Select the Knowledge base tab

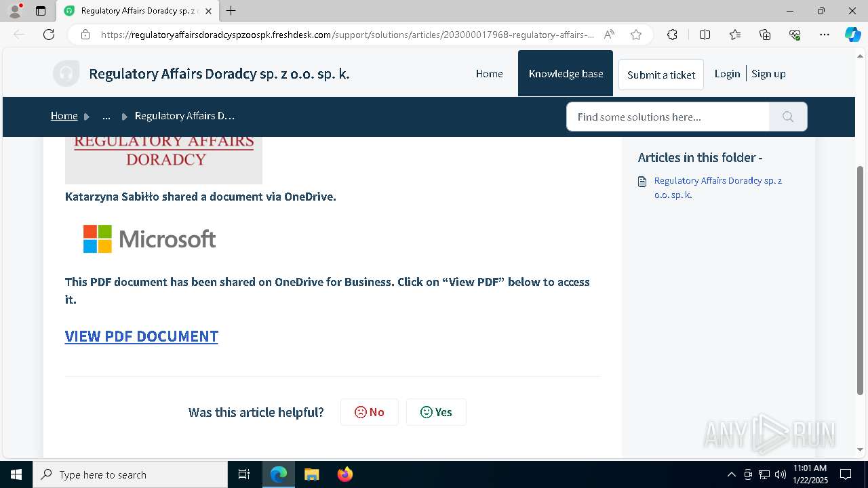pos(566,73)
